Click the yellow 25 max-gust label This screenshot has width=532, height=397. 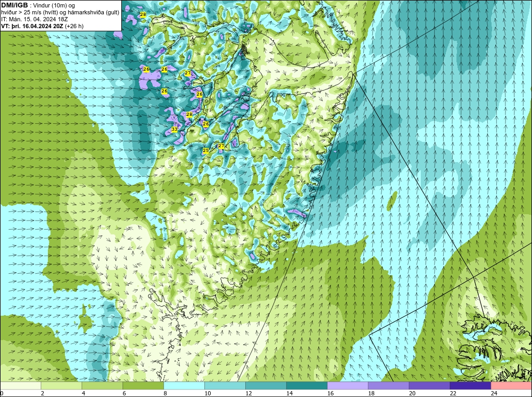point(205,150)
